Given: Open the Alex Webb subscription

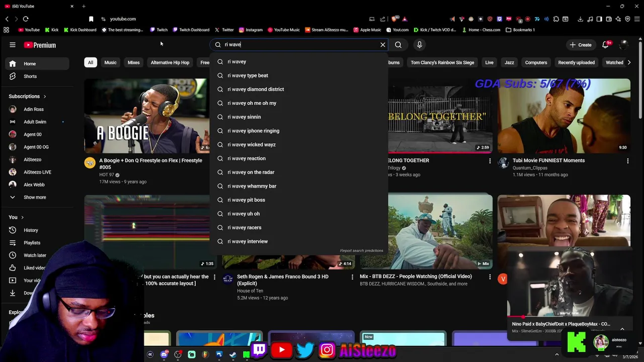Looking at the screenshot, I should (x=37, y=185).
